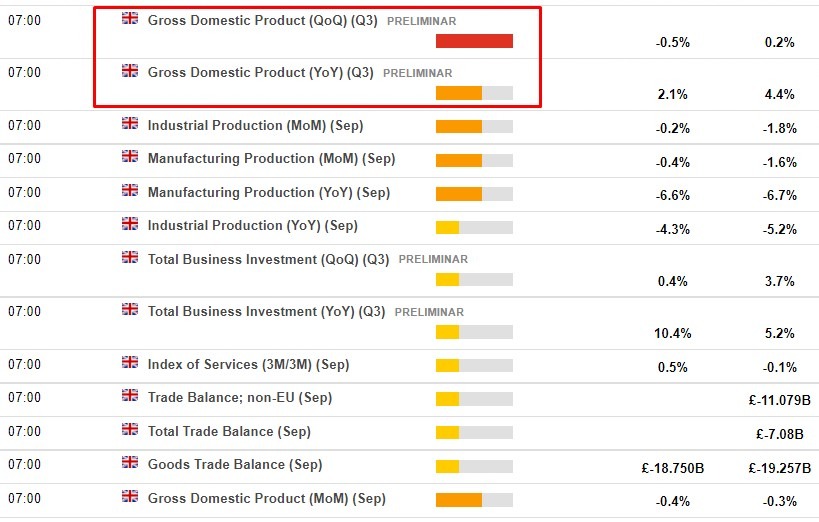
Task: Select the £-18.750B Goods Trade Balance value
Action: coord(673,468)
